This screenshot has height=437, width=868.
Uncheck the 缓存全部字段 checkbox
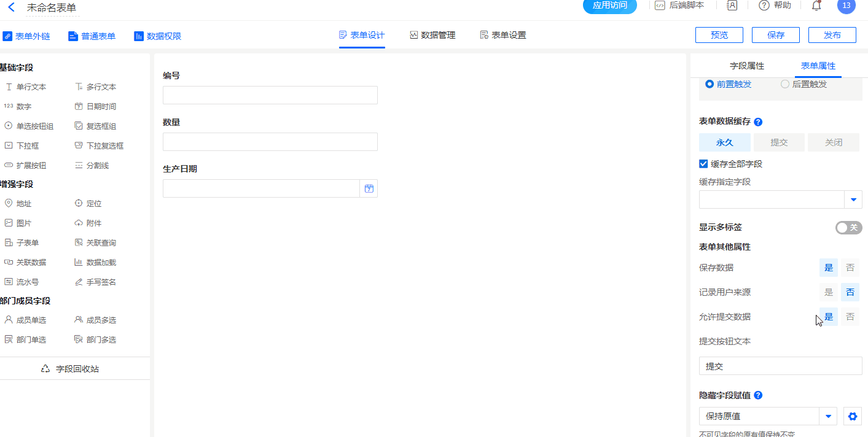(704, 164)
